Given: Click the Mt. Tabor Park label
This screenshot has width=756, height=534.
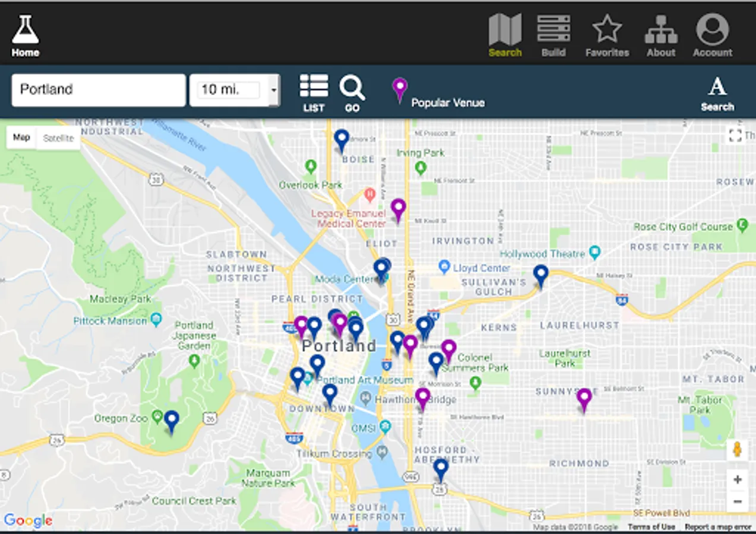Looking at the screenshot, I should click(x=700, y=405).
